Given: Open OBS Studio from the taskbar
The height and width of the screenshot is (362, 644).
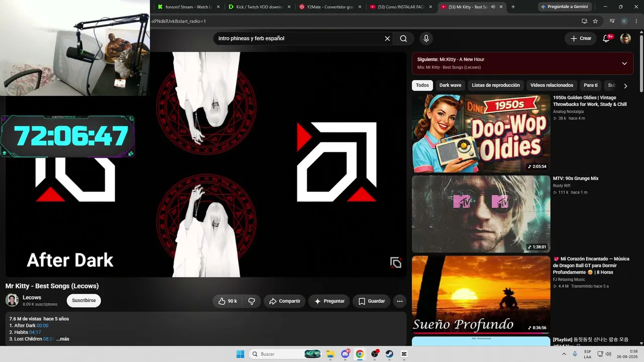Looking at the screenshot, I should (375, 354).
